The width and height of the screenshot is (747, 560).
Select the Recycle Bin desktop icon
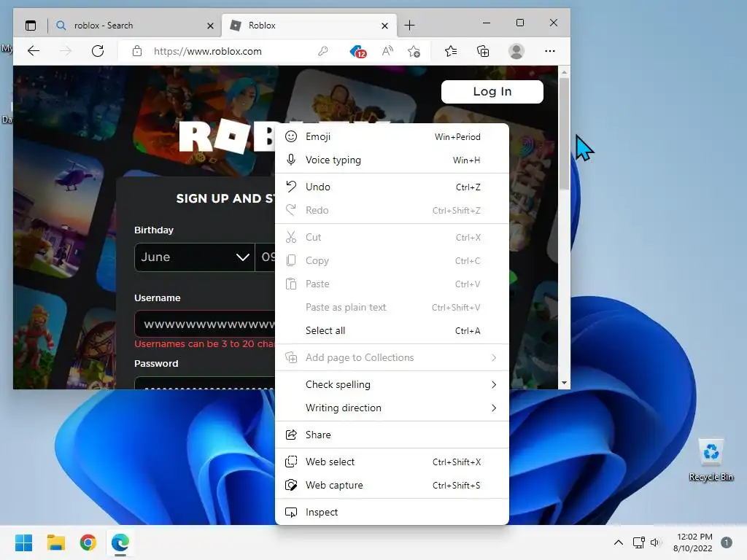click(x=711, y=459)
